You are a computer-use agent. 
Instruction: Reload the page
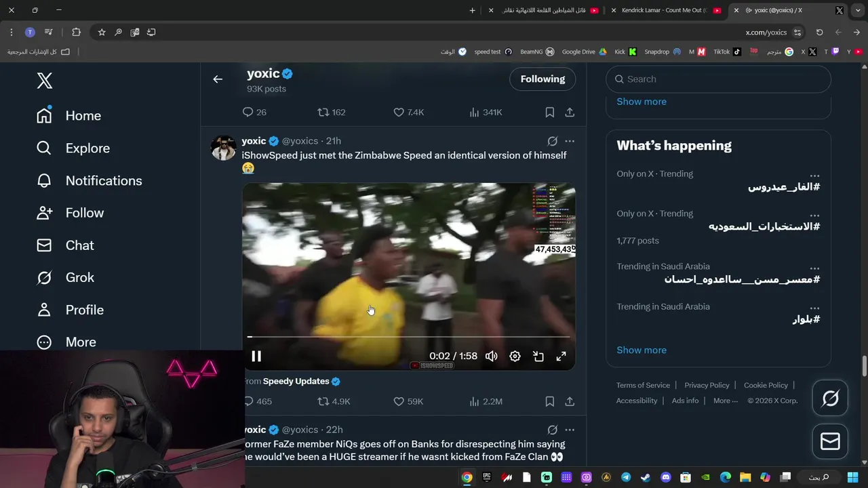[819, 32]
